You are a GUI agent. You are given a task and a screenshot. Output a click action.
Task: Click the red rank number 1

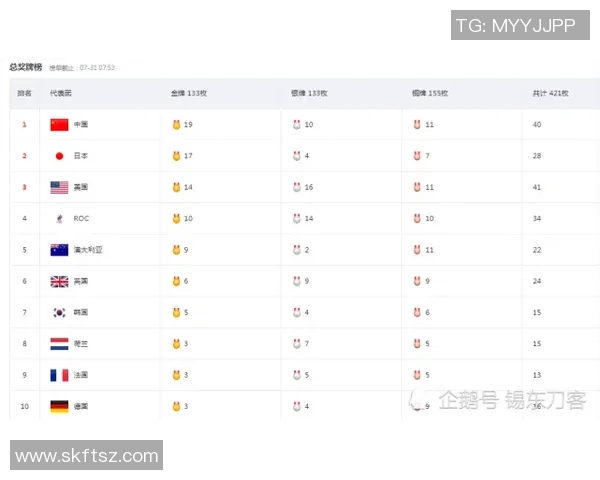tap(24, 124)
